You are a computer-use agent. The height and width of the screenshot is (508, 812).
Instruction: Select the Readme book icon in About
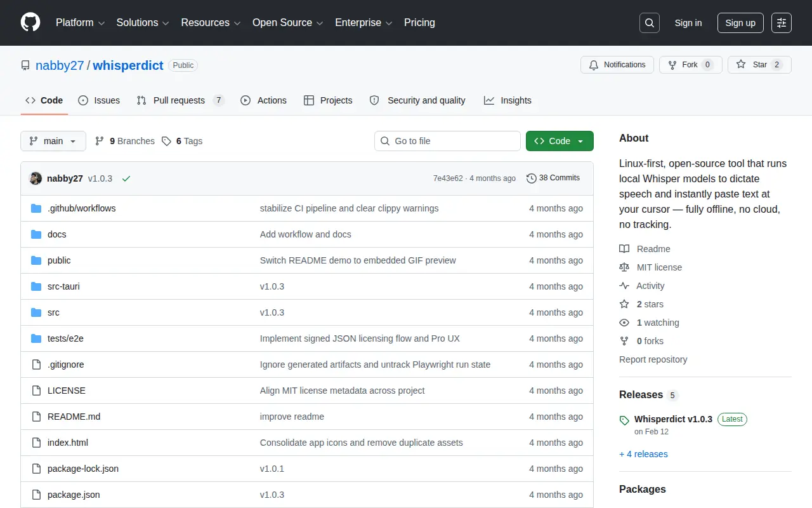[x=624, y=249]
